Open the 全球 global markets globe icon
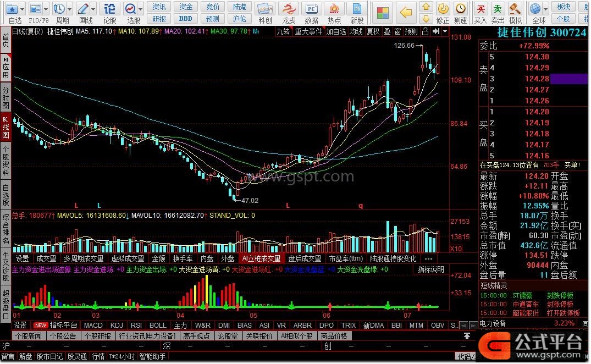 coord(535,8)
